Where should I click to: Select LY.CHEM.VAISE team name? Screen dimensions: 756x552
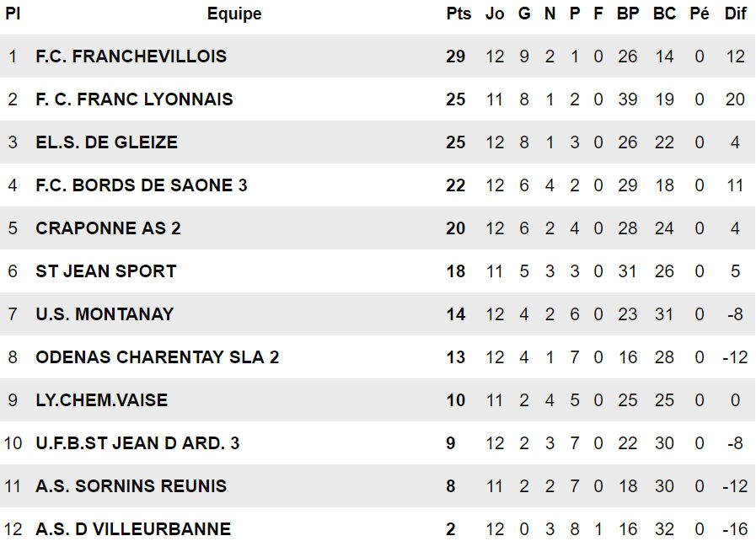click(x=101, y=400)
